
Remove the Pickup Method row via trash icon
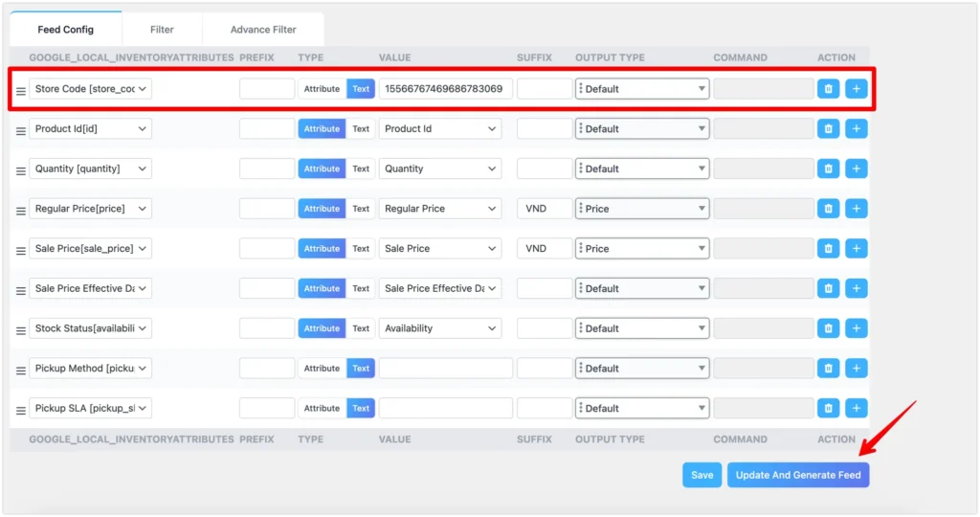click(x=828, y=369)
